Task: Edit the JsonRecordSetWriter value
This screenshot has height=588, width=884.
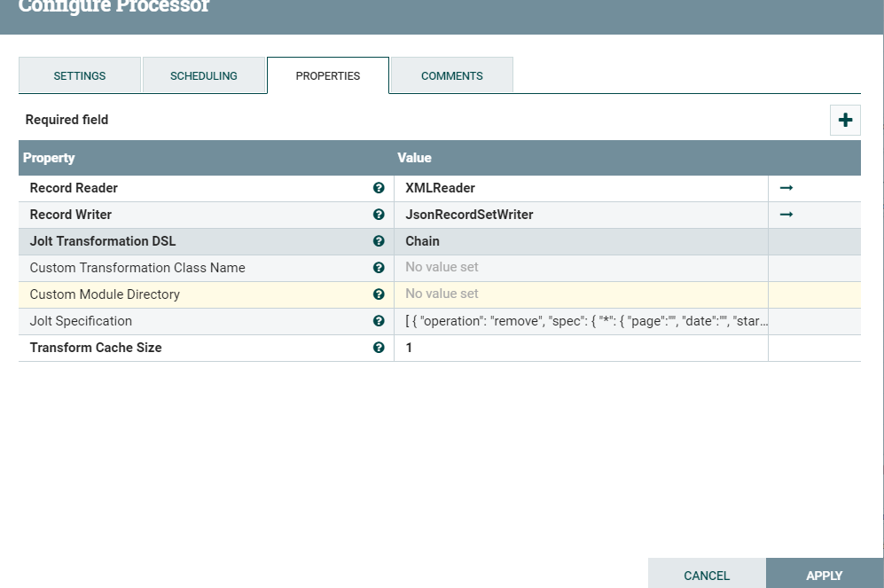Action: (581, 215)
